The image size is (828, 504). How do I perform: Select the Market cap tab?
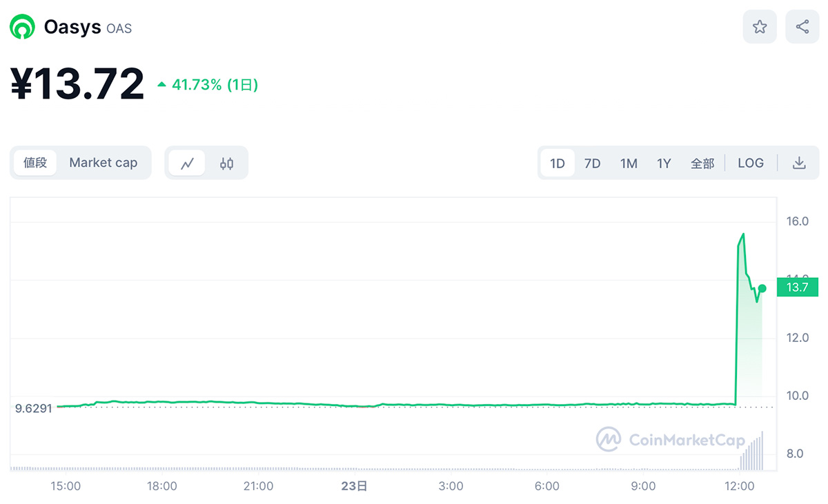coord(103,163)
